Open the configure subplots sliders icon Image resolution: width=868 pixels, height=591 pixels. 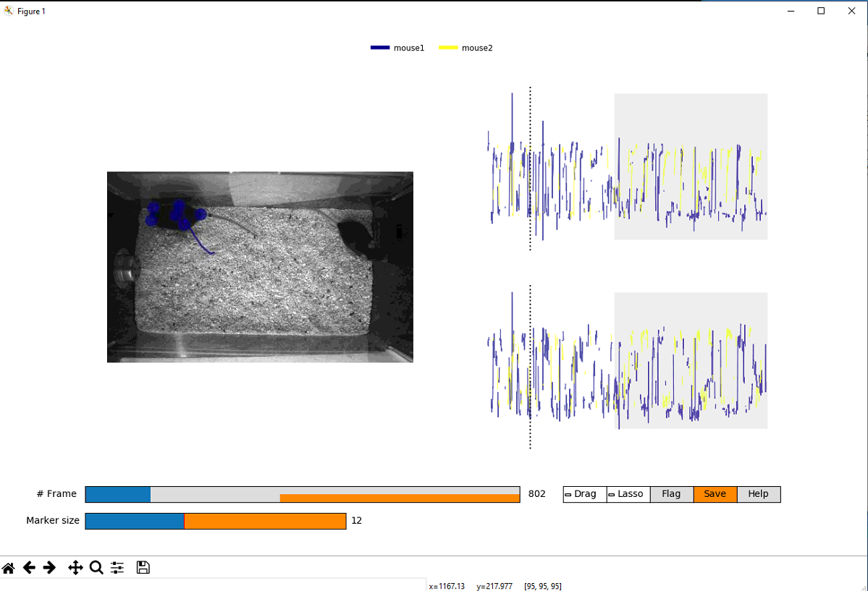(117, 568)
